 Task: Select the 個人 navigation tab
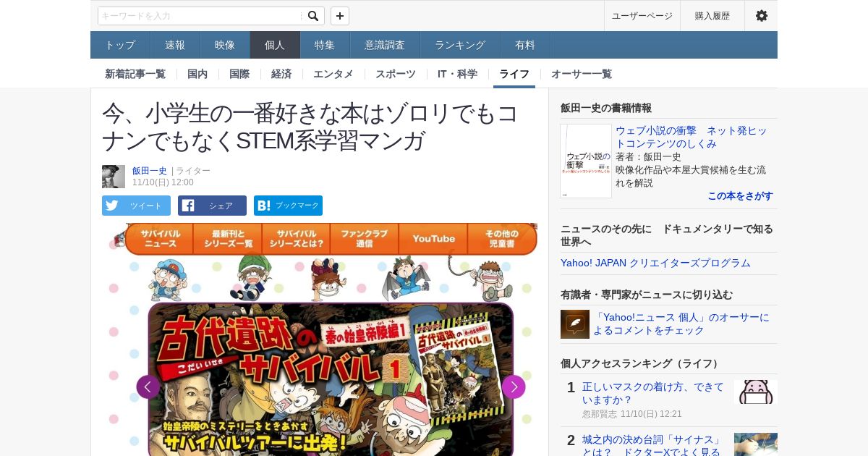pyautogui.click(x=275, y=45)
